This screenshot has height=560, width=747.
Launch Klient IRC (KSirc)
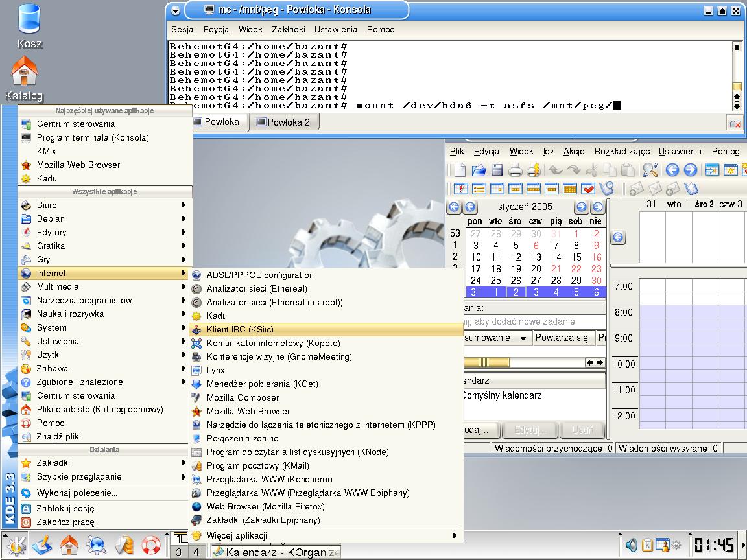tap(326, 329)
